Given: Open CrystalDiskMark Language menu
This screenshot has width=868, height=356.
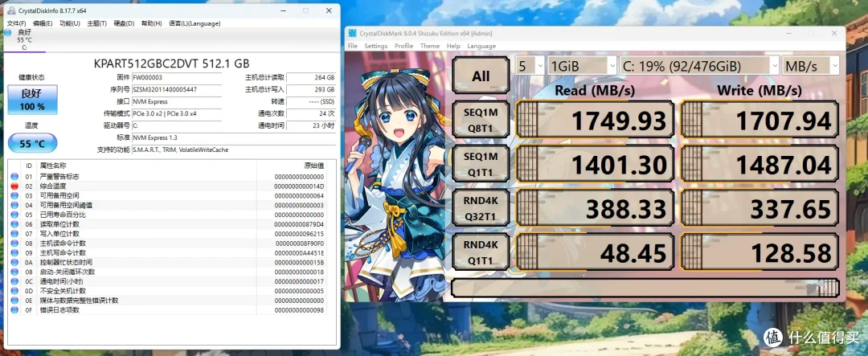Looking at the screenshot, I should click(x=481, y=46).
